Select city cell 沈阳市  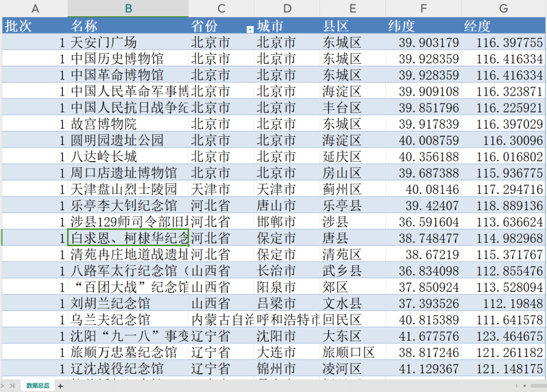point(287,336)
